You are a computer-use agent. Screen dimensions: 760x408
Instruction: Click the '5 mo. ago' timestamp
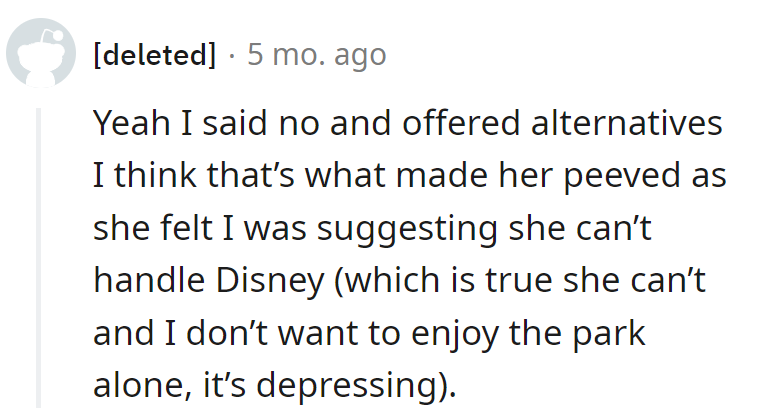pyautogui.click(x=315, y=54)
